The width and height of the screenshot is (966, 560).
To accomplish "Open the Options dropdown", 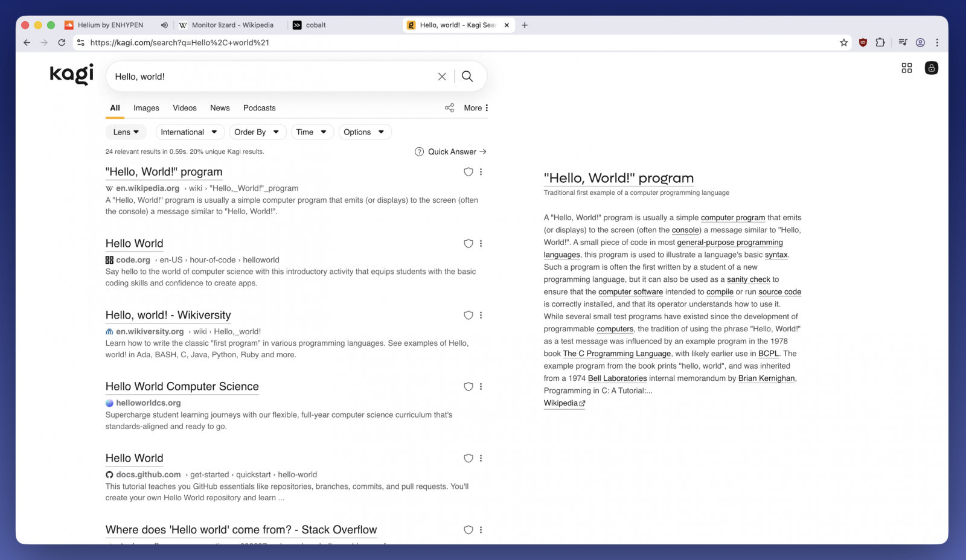I will (x=365, y=132).
